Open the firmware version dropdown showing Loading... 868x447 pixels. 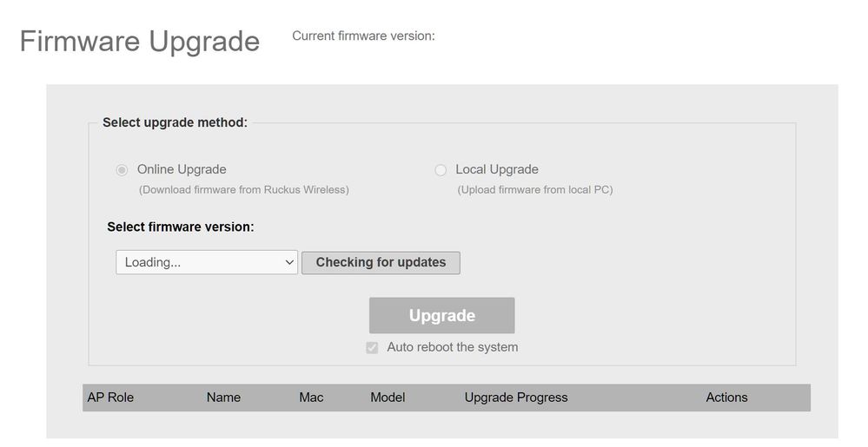click(207, 262)
